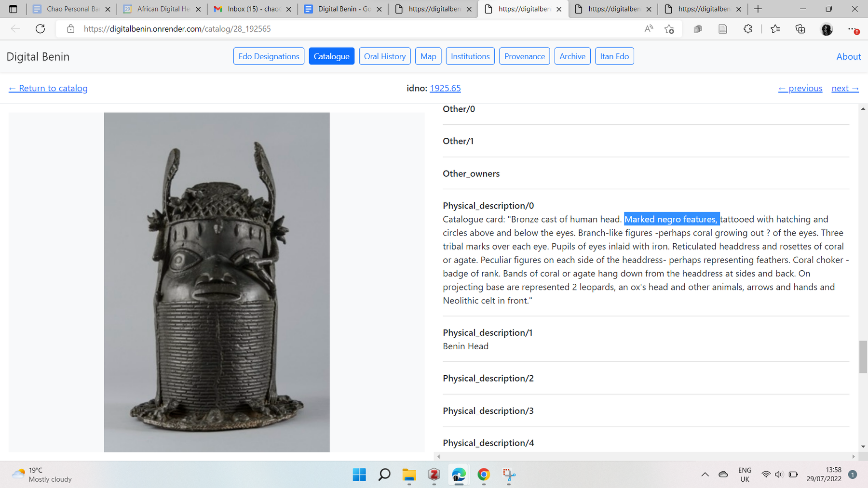Return to catalog via the back link
Screen dimensions: 868x488
coord(48,88)
